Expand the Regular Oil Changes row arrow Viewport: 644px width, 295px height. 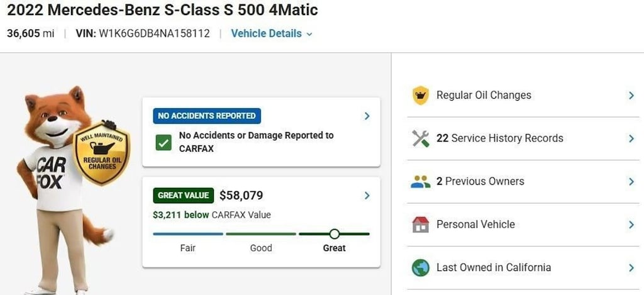tap(631, 96)
